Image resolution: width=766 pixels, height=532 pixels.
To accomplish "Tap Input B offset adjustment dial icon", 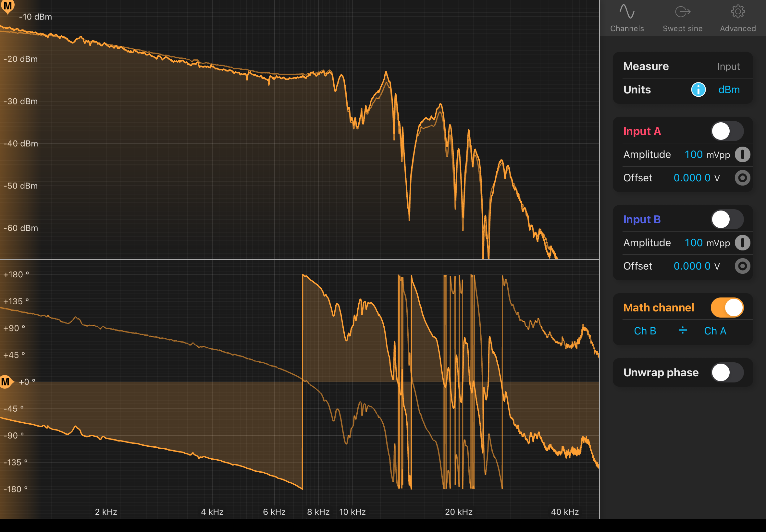I will 742,266.
